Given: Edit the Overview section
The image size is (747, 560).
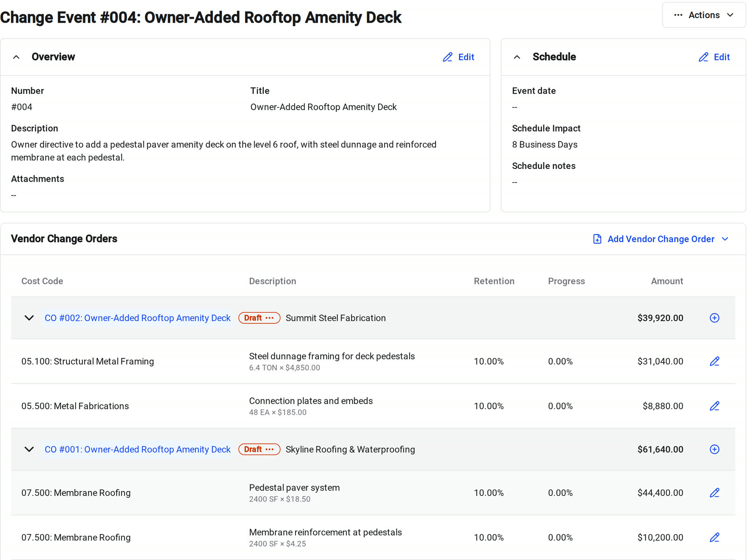Looking at the screenshot, I should point(458,57).
